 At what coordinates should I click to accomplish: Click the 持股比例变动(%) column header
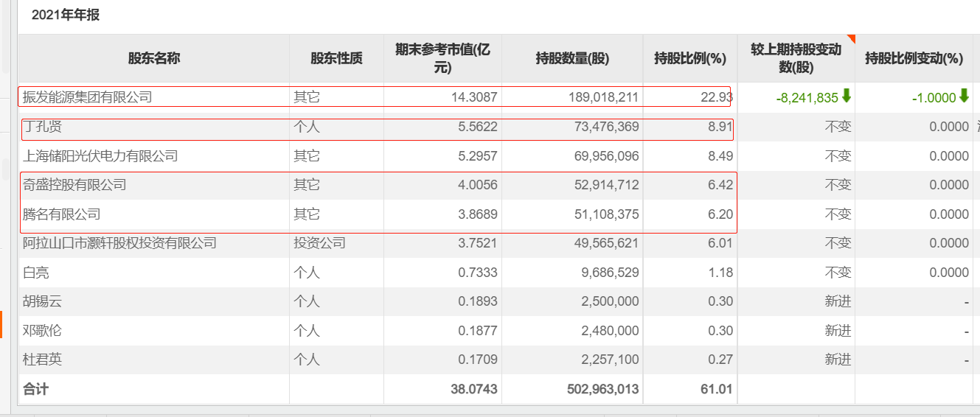coord(914,58)
